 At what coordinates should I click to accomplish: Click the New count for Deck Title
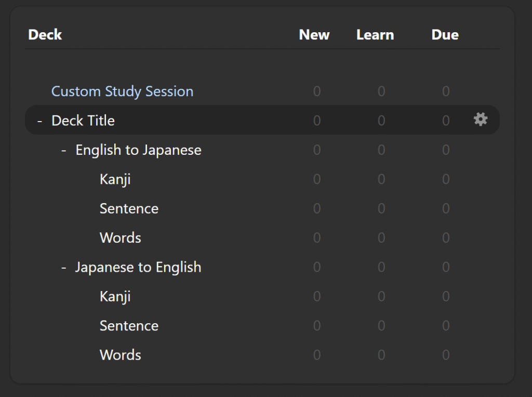[x=317, y=121]
